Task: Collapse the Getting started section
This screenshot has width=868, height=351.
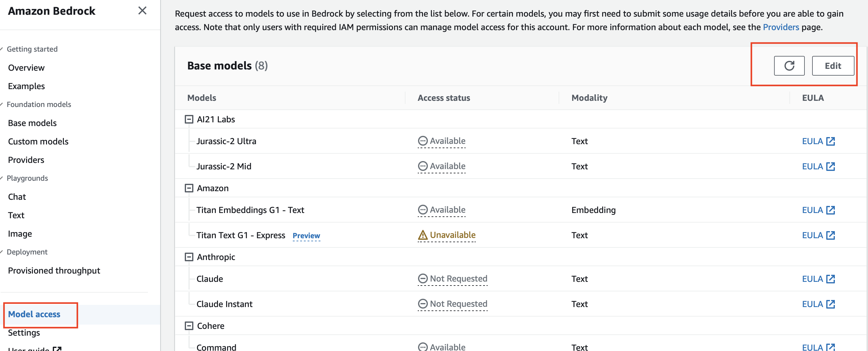Action: pyautogui.click(x=2, y=49)
